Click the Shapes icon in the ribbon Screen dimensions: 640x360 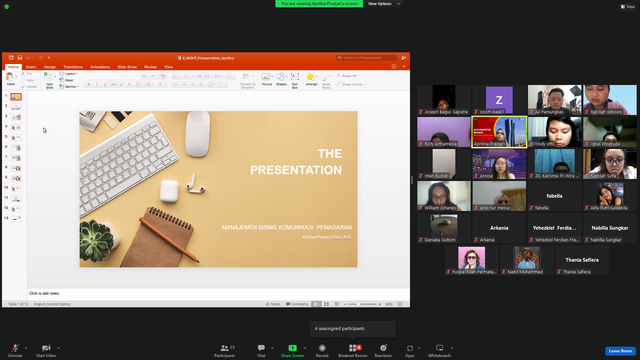click(x=281, y=77)
